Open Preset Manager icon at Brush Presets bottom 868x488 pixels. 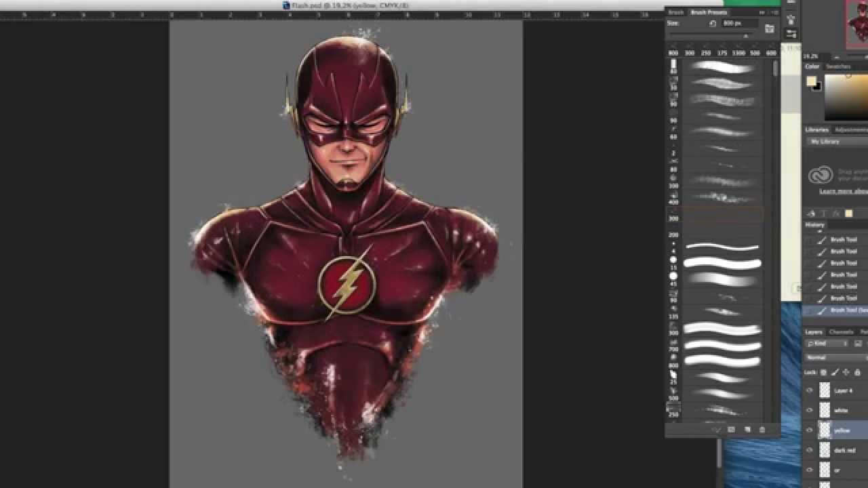(731, 430)
